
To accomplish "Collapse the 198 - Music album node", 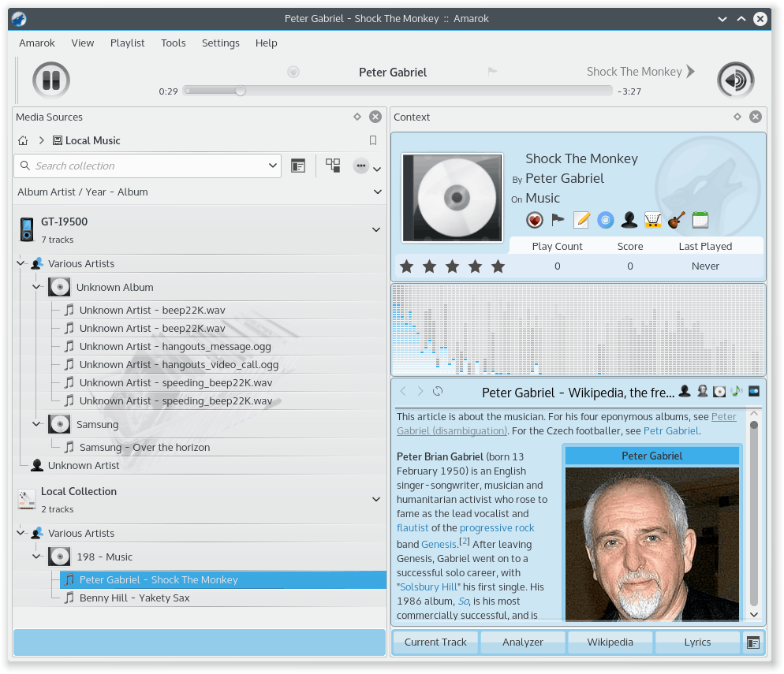I will [x=36, y=556].
